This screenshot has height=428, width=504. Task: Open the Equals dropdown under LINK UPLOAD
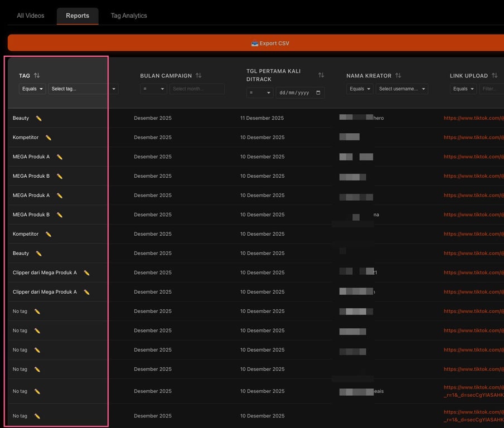[463, 89]
